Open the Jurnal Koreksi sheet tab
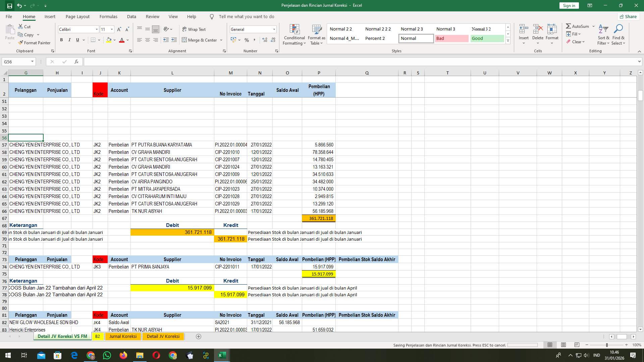Screen dimensions: 644x362 click(123, 336)
